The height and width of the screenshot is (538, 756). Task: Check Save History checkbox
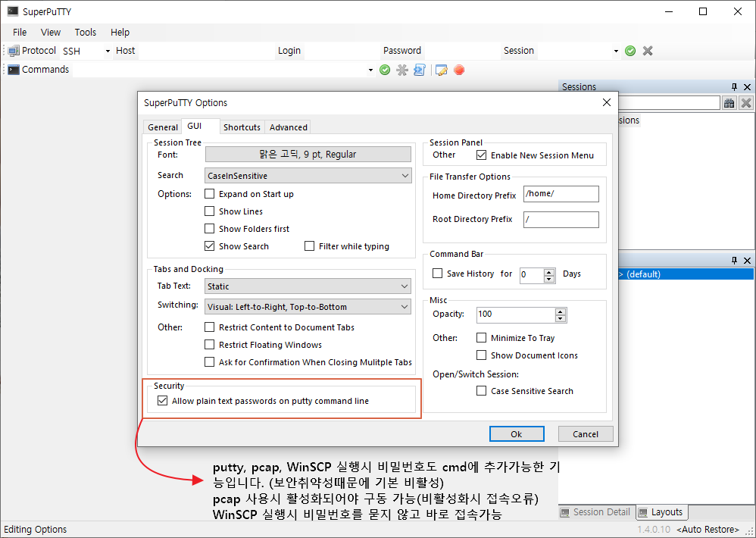437,274
